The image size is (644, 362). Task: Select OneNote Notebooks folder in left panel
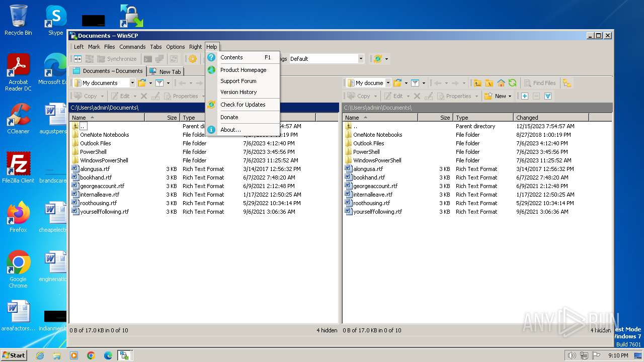[x=105, y=135]
